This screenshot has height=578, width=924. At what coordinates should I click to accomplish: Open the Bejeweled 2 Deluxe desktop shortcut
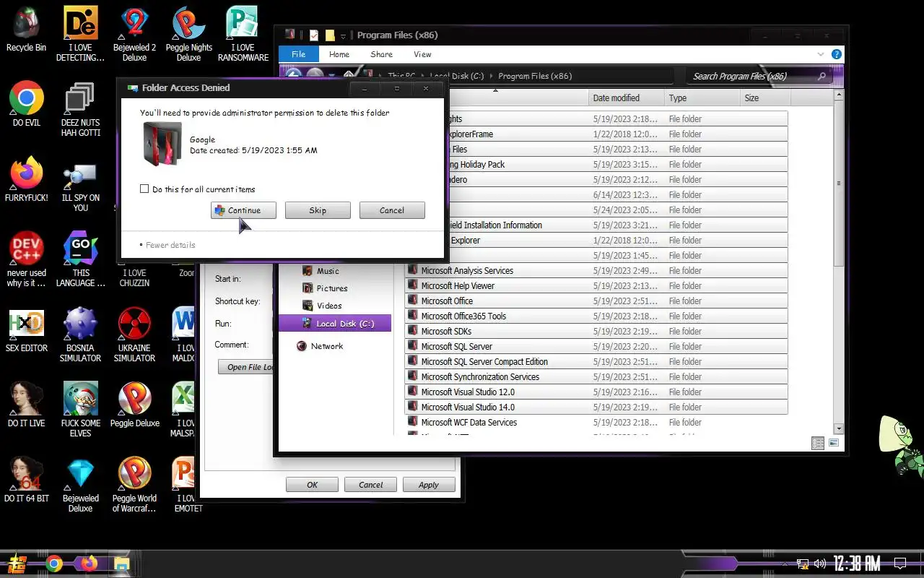(x=134, y=34)
